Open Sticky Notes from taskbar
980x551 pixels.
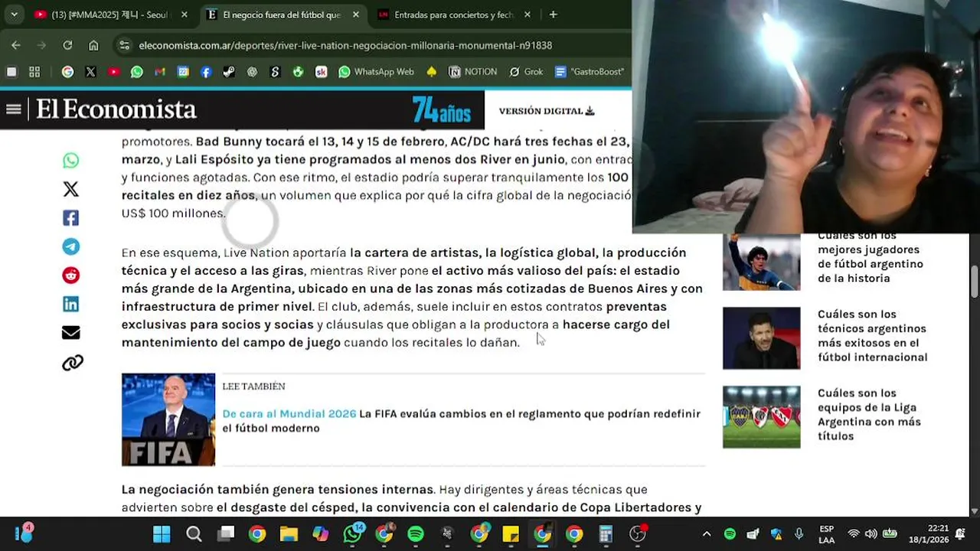point(511,534)
